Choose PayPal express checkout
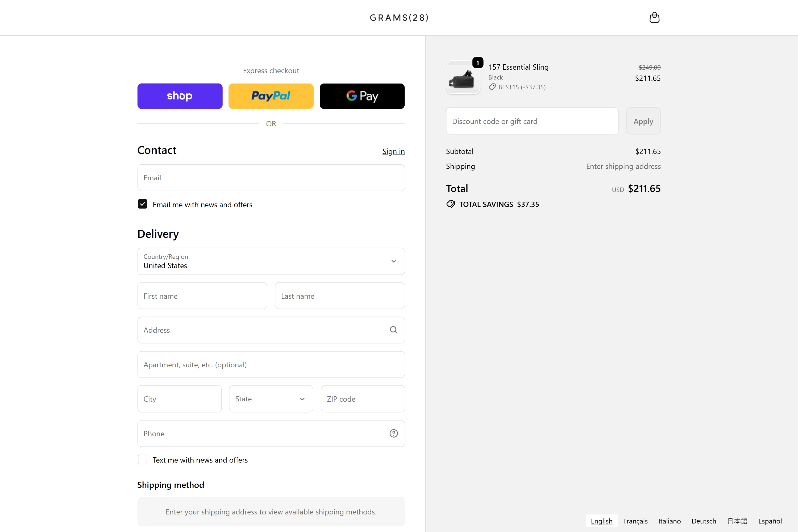The width and height of the screenshot is (798, 532). click(271, 96)
